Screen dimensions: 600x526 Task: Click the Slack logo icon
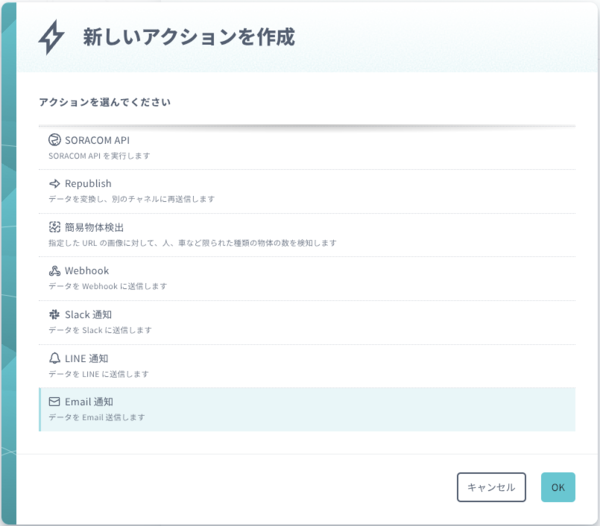[54, 314]
